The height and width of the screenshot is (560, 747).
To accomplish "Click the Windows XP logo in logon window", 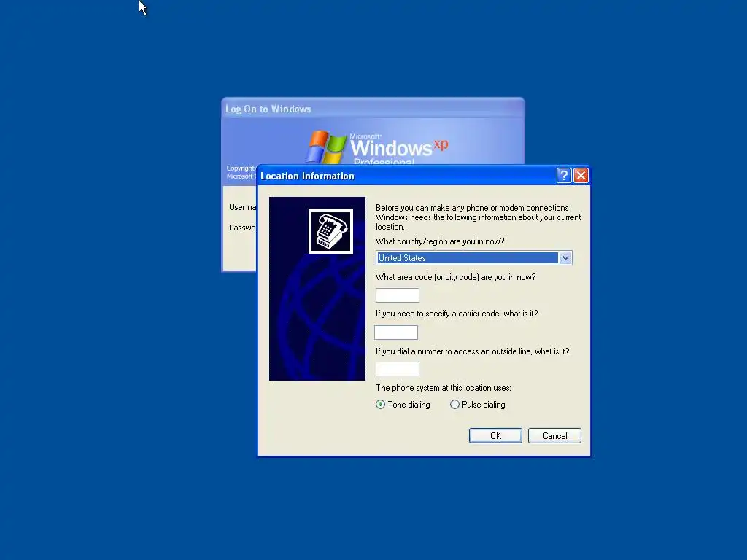I will [376, 147].
